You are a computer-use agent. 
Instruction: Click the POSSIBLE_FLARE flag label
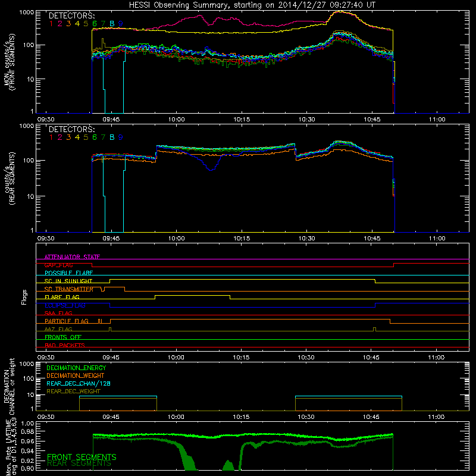tap(68, 273)
